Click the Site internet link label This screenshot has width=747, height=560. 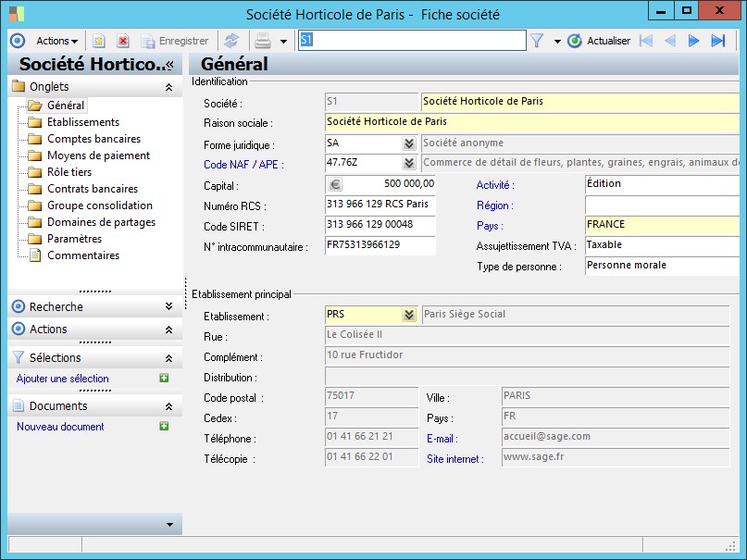[x=454, y=458]
